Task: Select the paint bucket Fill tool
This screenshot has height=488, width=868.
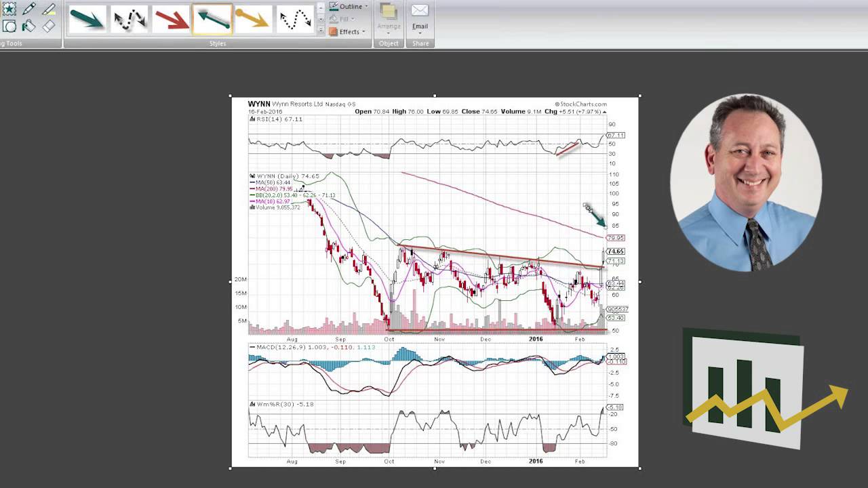Action: coord(29,26)
